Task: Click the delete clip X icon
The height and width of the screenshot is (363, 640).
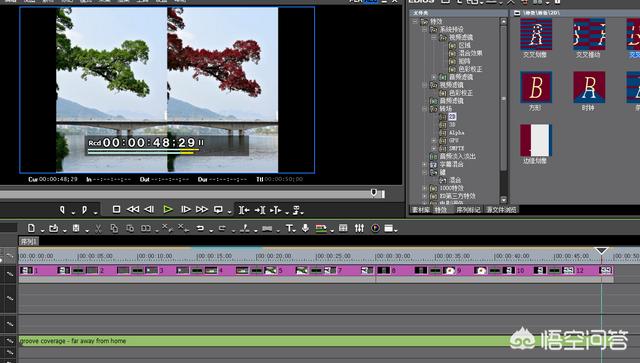Action: [x=167, y=228]
